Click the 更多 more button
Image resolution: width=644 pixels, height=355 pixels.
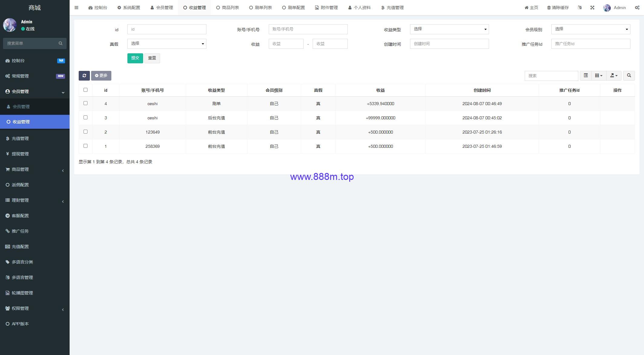point(101,76)
